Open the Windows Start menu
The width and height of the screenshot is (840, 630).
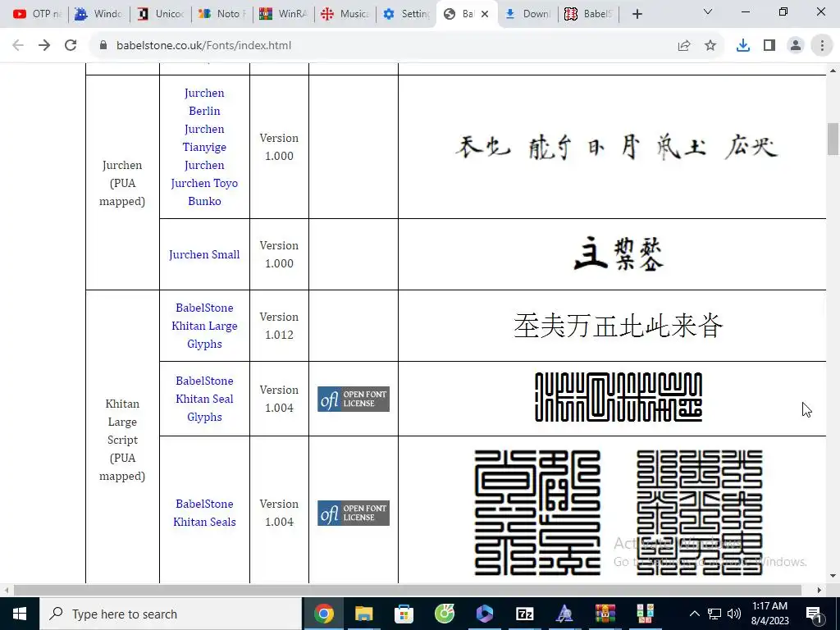point(20,614)
